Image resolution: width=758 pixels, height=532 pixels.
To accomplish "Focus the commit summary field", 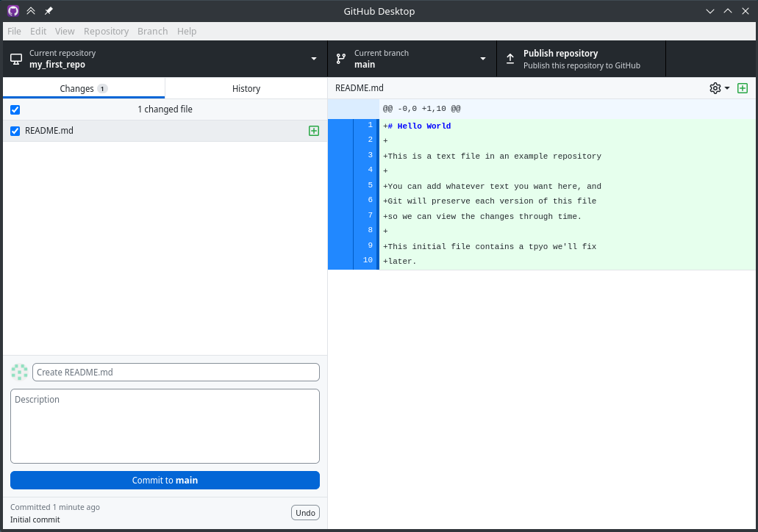I will coord(176,372).
